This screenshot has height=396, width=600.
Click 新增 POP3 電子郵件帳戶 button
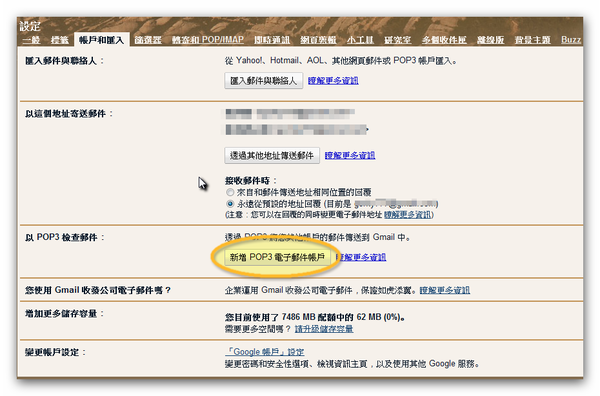click(277, 257)
